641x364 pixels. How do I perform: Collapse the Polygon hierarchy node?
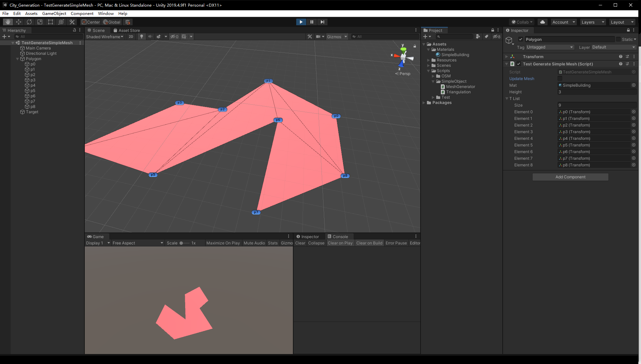click(x=17, y=59)
